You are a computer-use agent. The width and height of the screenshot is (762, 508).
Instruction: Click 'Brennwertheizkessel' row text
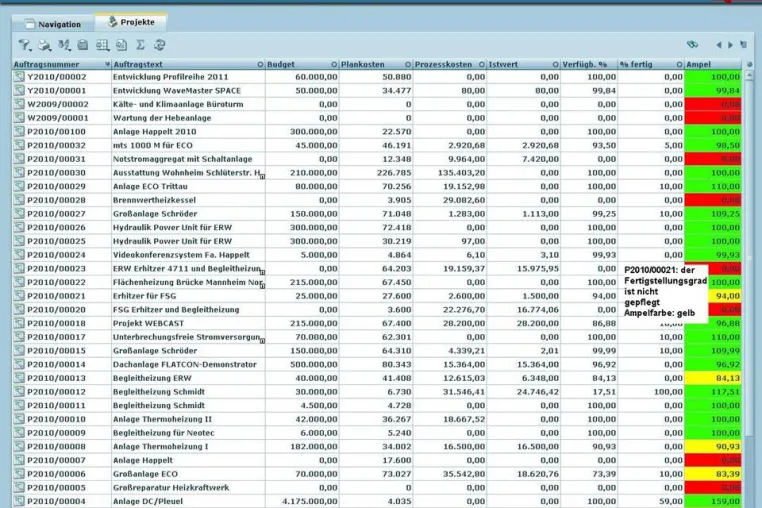pyautogui.click(x=154, y=200)
